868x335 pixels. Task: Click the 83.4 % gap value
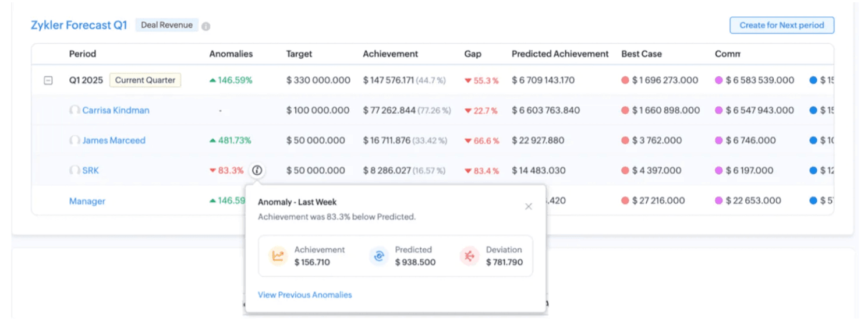(486, 171)
